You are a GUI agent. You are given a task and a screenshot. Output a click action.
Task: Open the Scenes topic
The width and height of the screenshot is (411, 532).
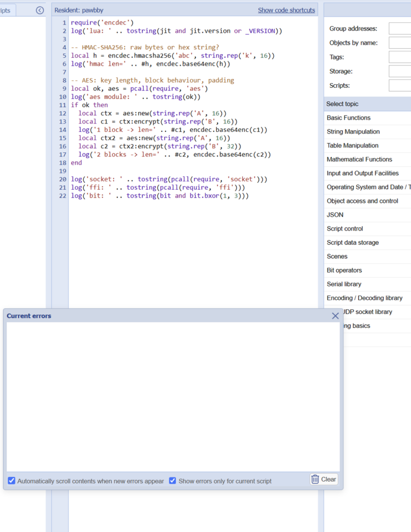(367, 257)
